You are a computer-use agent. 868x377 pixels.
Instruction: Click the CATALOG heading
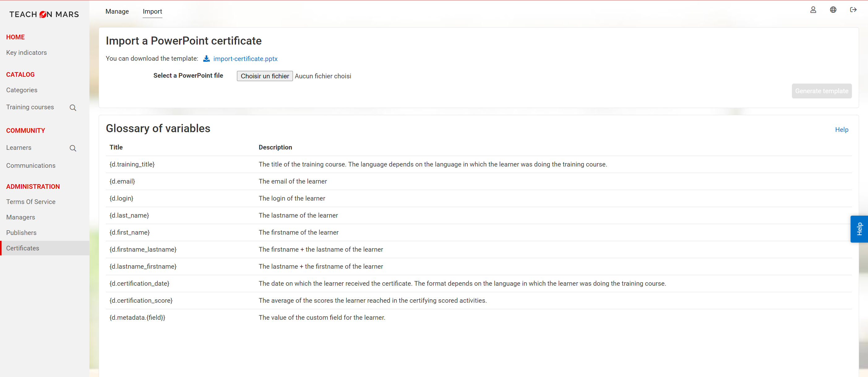tap(20, 75)
